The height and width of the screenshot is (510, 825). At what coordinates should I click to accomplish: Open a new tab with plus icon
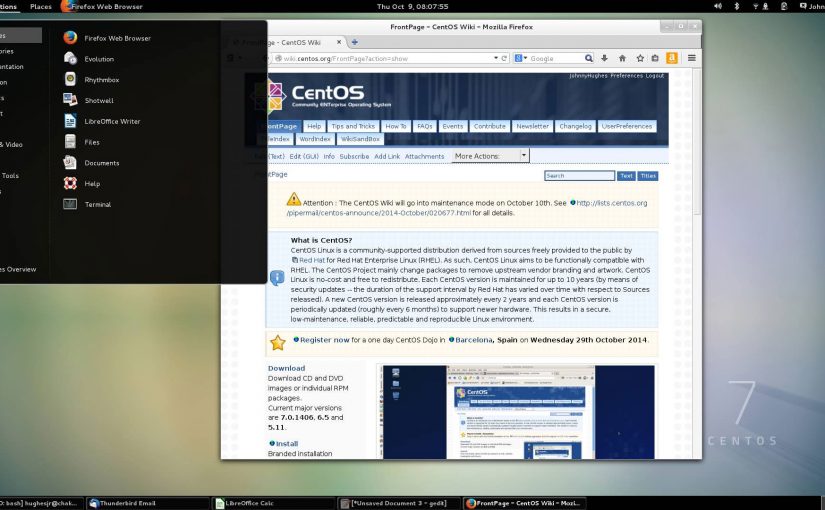pyautogui.click(x=355, y=42)
